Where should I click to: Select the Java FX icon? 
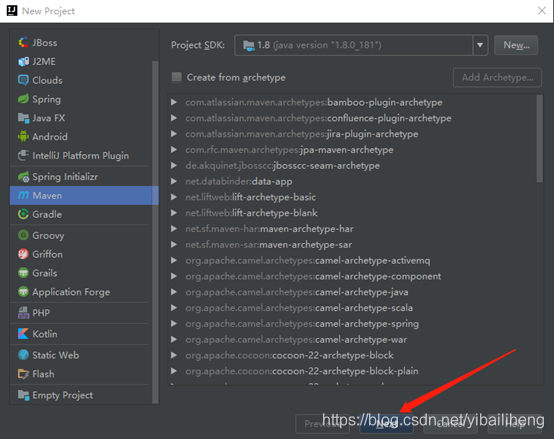click(23, 118)
